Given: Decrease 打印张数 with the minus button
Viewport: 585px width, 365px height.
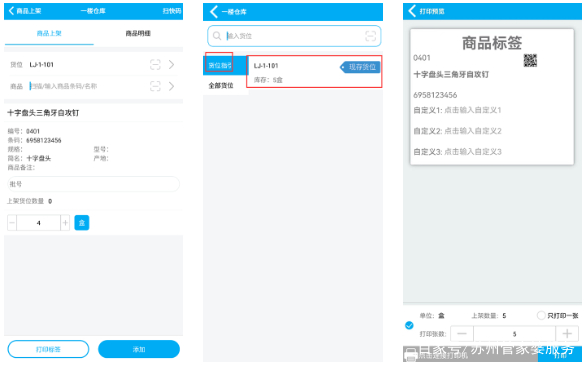Looking at the screenshot, I should tap(462, 334).
